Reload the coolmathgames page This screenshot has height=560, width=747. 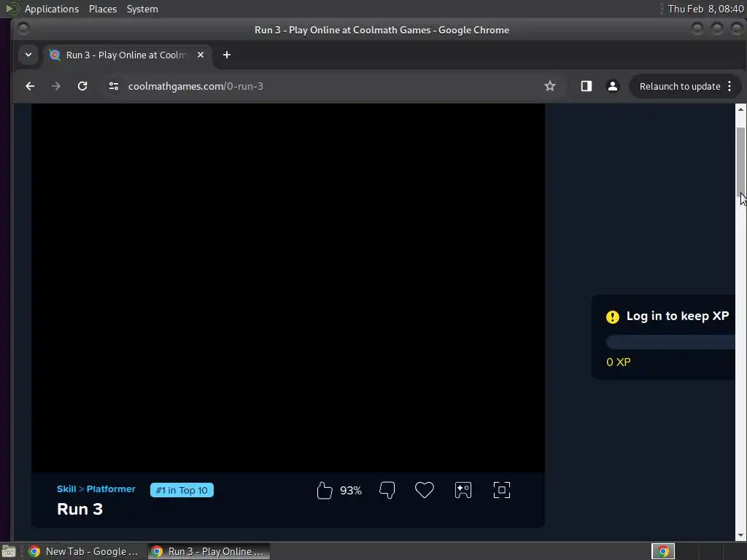tap(82, 86)
